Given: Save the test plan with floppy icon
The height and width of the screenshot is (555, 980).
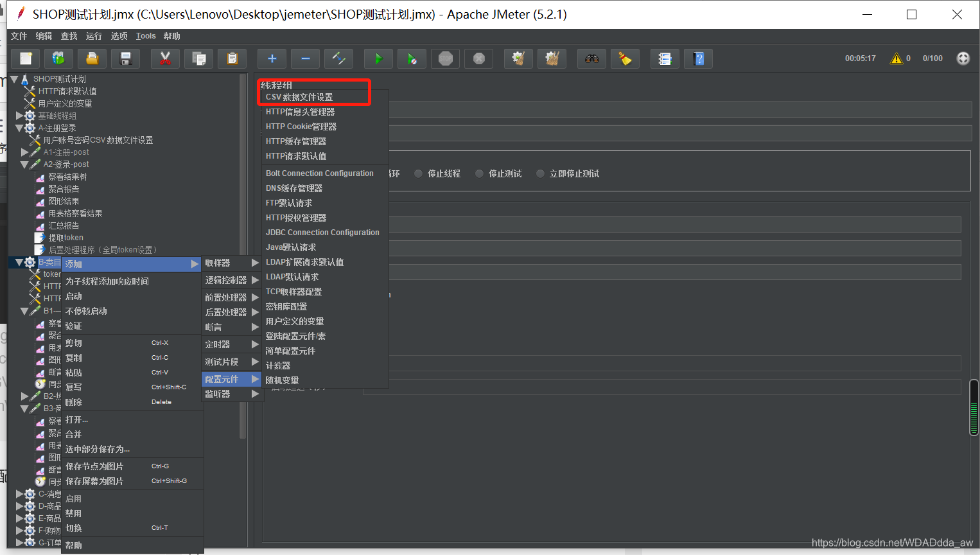Looking at the screenshot, I should (125, 58).
